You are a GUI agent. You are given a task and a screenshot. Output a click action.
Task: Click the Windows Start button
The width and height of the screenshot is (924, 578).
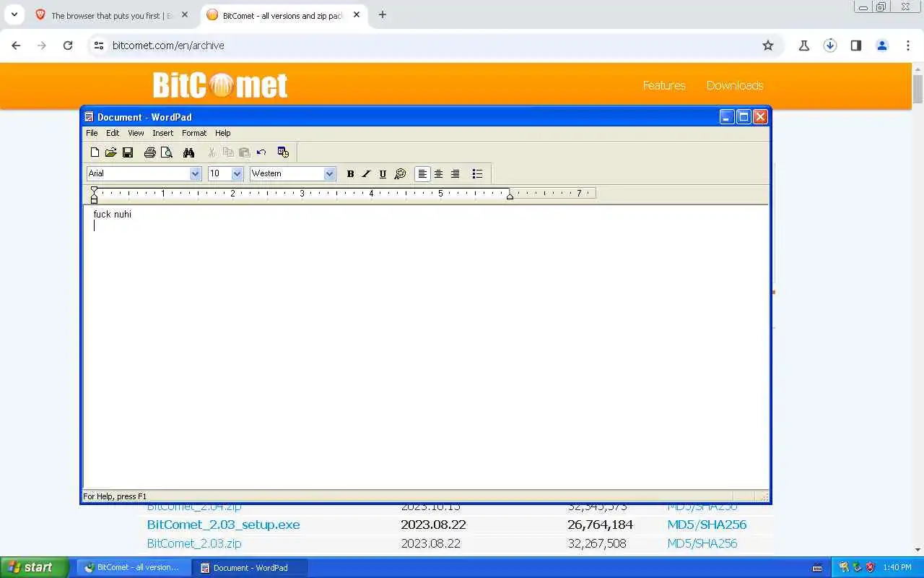(x=35, y=567)
